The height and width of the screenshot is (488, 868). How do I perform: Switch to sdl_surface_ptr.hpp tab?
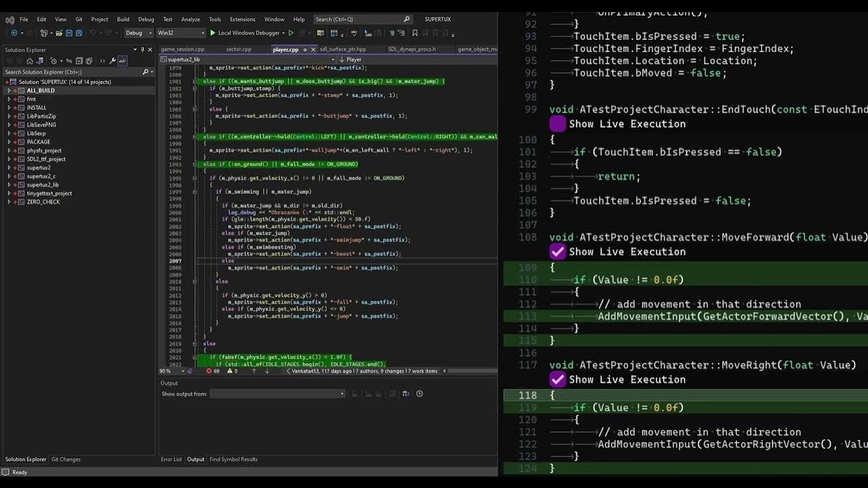[x=343, y=49]
